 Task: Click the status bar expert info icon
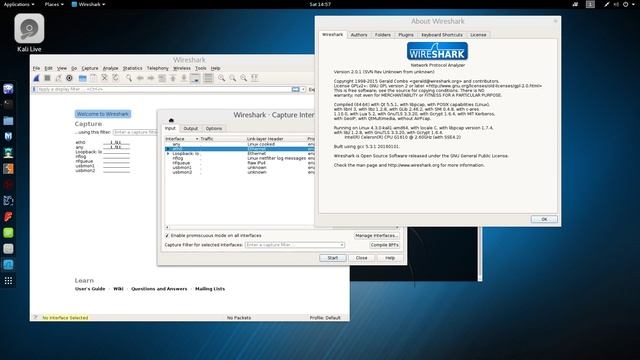pyautogui.click(x=35, y=318)
